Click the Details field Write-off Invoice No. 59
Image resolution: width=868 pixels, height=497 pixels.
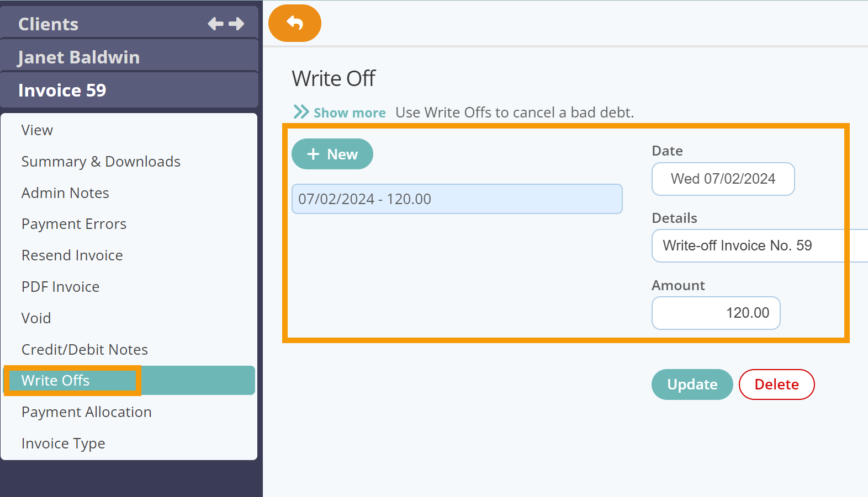click(x=737, y=245)
